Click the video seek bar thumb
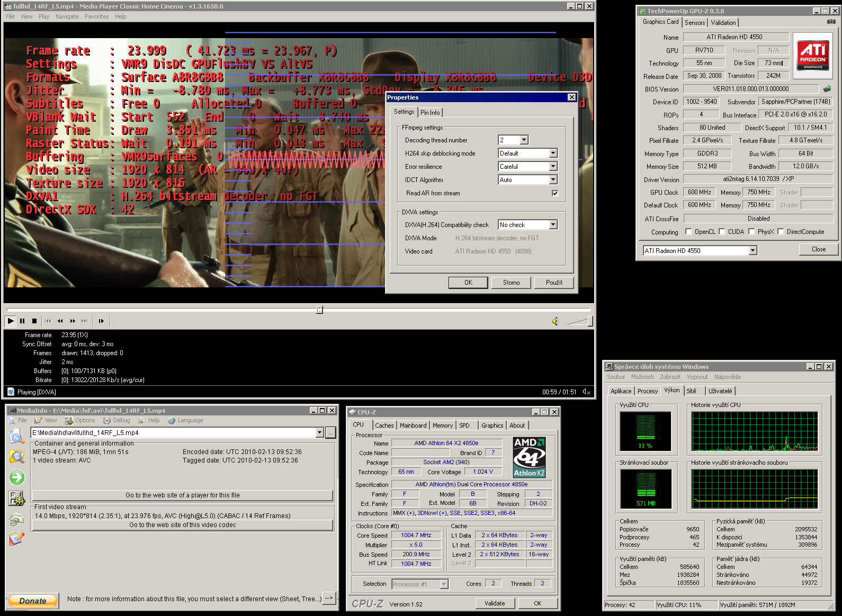This screenshot has height=616, width=842. coord(319,310)
